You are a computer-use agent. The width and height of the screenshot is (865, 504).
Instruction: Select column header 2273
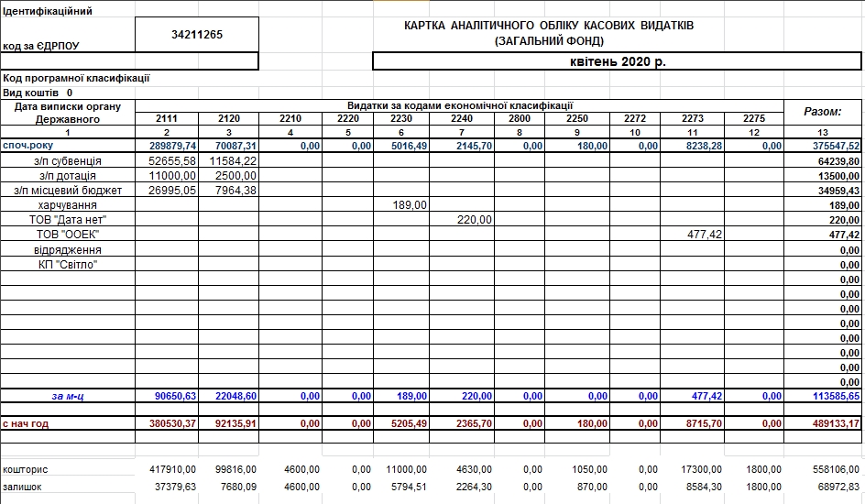pyautogui.click(x=693, y=118)
